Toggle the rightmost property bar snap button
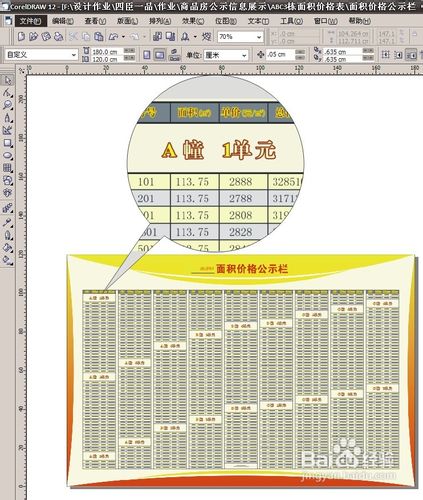The image size is (423, 500). coord(412,55)
